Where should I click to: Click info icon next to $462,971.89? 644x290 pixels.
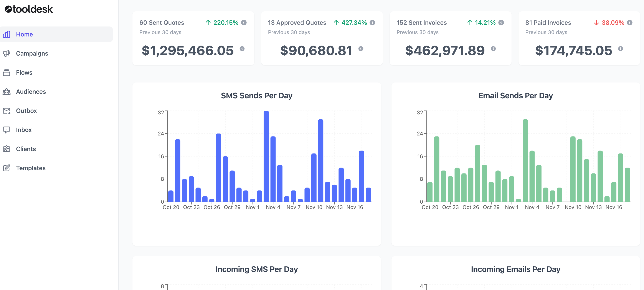[x=493, y=49]
